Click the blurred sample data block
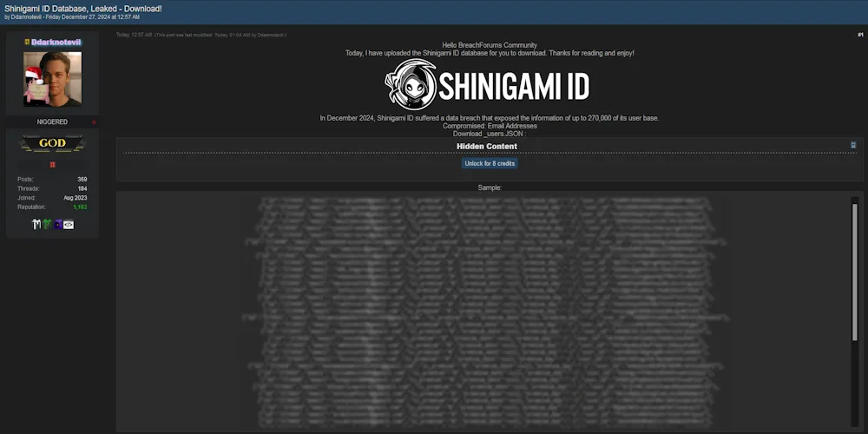Image resolution: width=868 pixels, height=434 pixels. point(485,312)
